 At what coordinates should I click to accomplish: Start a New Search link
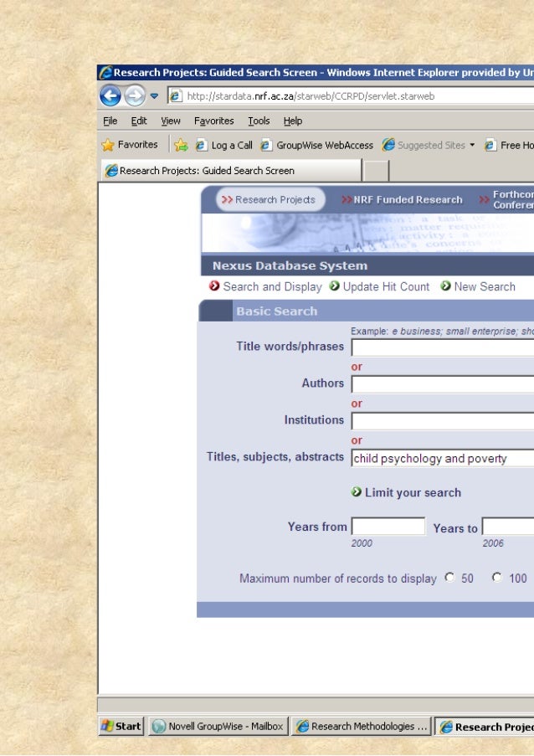click(485, 287)
